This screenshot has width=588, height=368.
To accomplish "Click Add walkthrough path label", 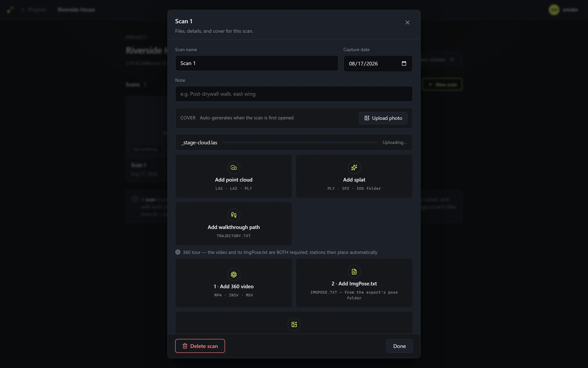I will pos(234,227).
